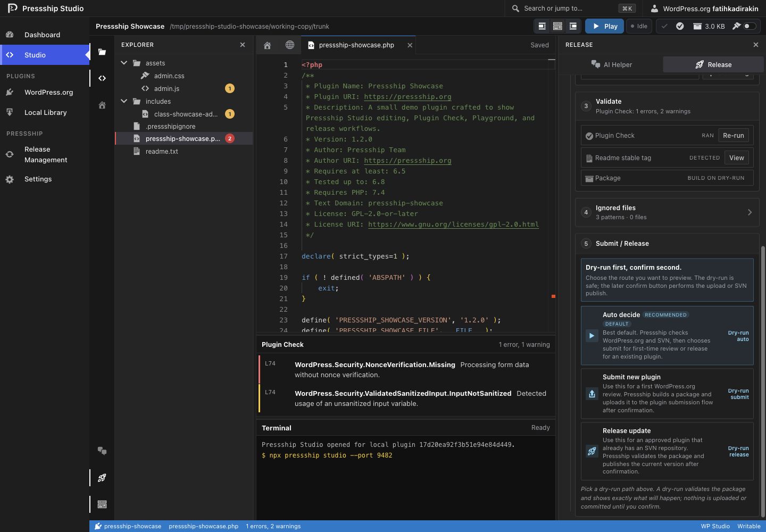The width and height of the screenshot is (766, 532).
Task: Click the package archive icon showing 3.0 KB
Action: pos(697,26)
